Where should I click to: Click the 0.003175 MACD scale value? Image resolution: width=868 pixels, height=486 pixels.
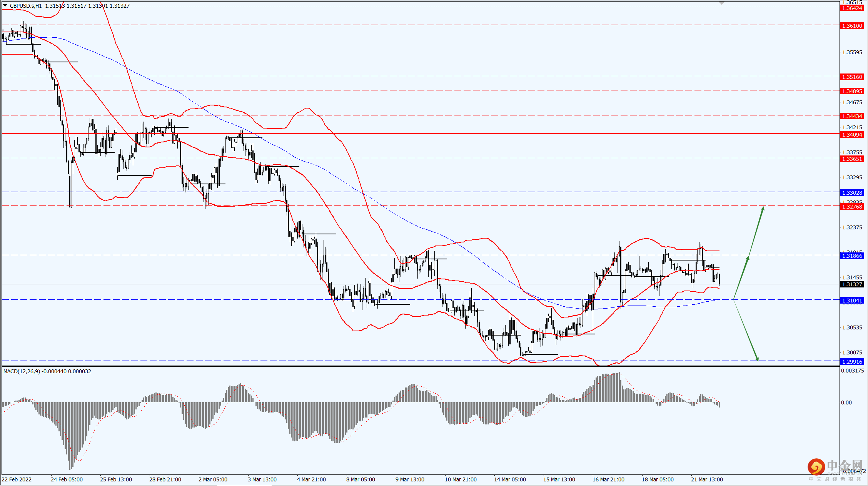point(852,371)
